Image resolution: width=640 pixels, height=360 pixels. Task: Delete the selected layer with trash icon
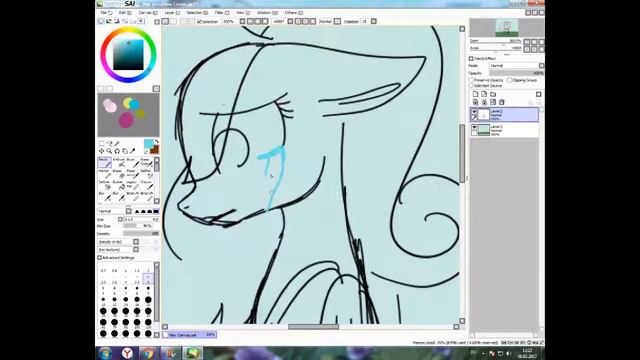tap(502, 102)
